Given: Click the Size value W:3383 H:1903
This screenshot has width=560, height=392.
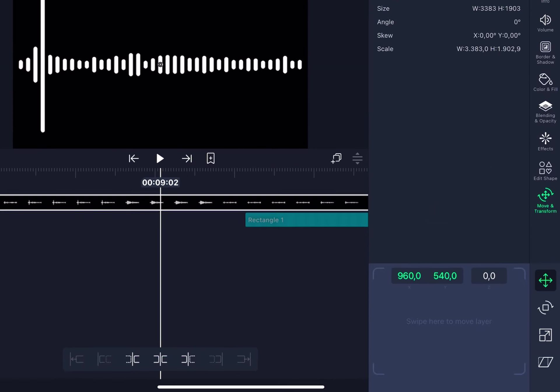Looking at the screenshot, I should tap(496, 8).
